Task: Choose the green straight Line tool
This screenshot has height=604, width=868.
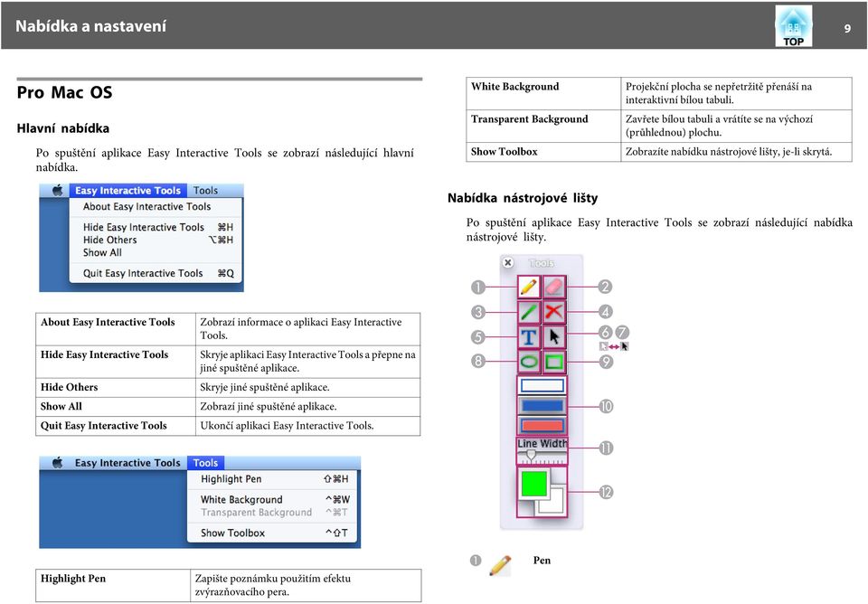Action: pyautogui.click(x=529, y=312)
